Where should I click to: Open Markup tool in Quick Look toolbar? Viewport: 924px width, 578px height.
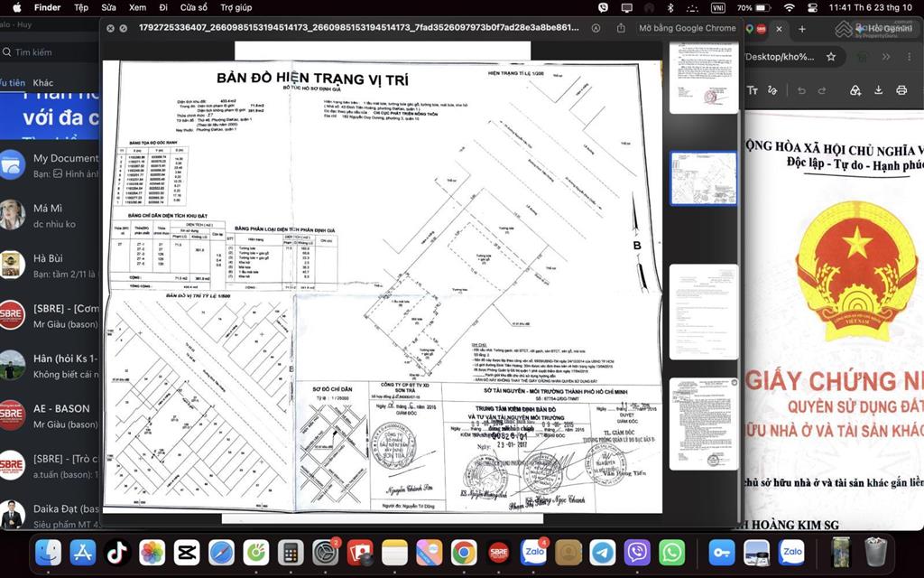[x=596, y=28]
